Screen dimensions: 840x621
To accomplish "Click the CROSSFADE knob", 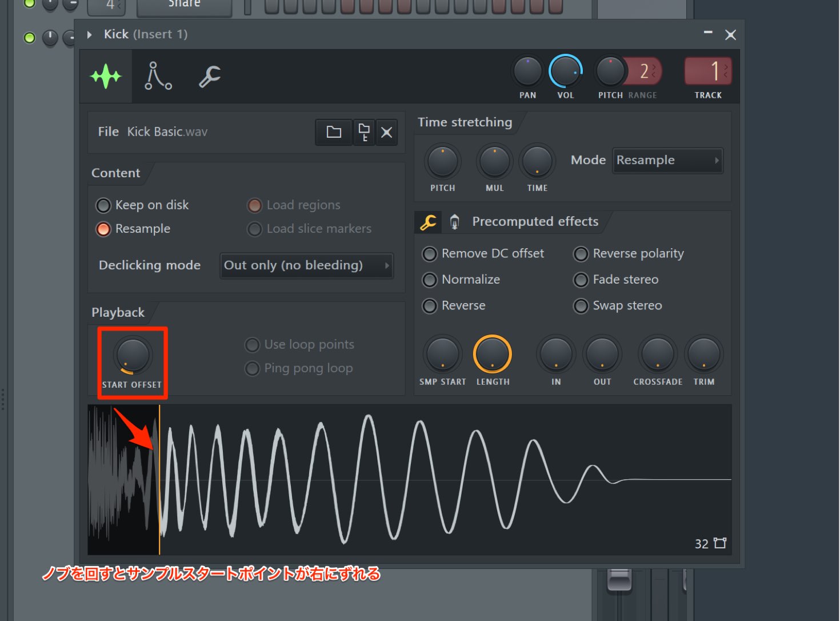I will 658,355.
